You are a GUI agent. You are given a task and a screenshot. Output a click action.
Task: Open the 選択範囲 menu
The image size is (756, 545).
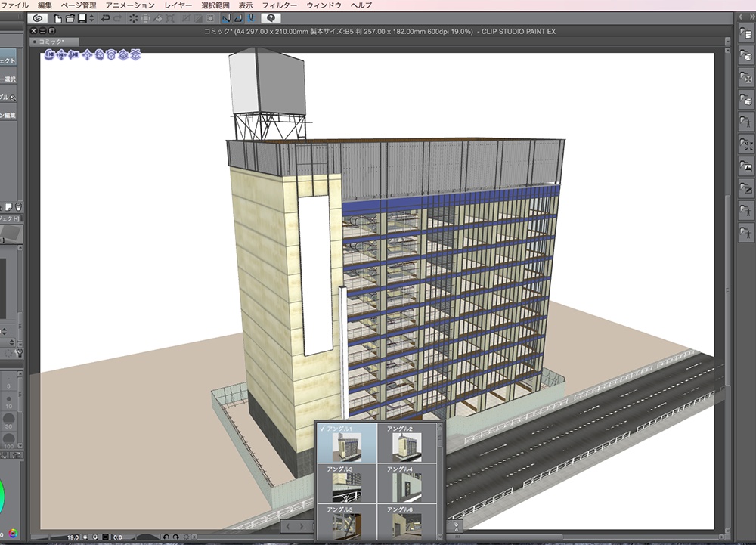(x=215, y=5)
